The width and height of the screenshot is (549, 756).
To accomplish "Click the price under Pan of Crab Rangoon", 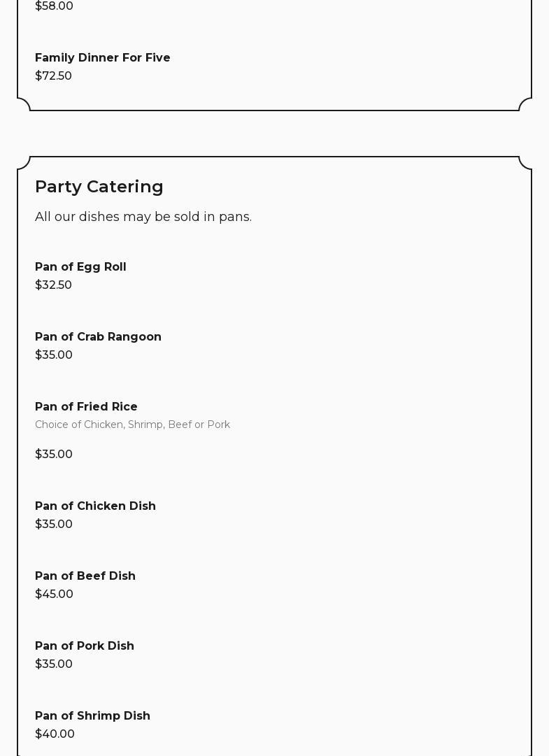I will click(x=54, y=355).
